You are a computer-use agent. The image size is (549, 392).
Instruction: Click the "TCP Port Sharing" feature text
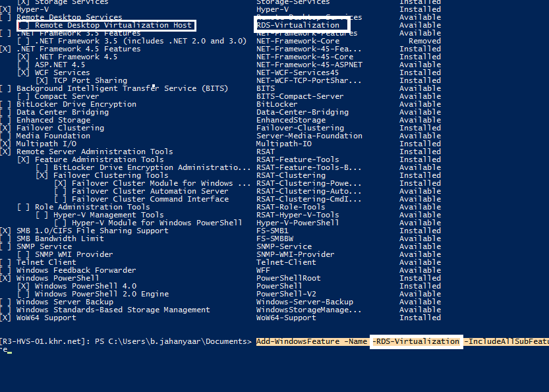90,80
